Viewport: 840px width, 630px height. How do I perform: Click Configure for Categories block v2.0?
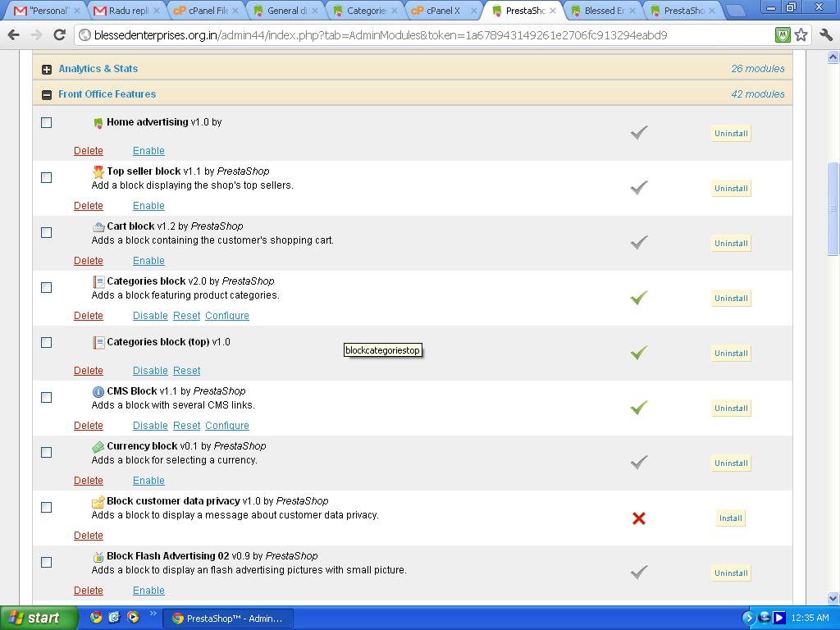click(227, 316)
